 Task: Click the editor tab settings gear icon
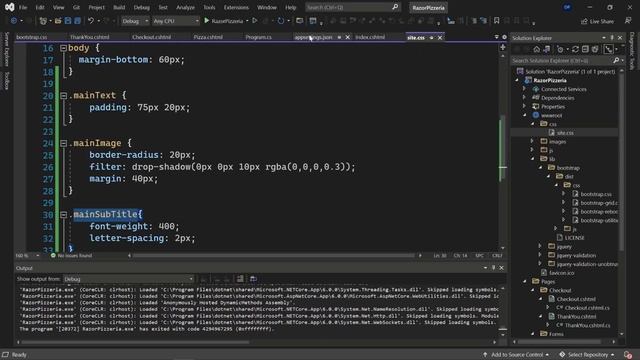click(x=504, y=37)
